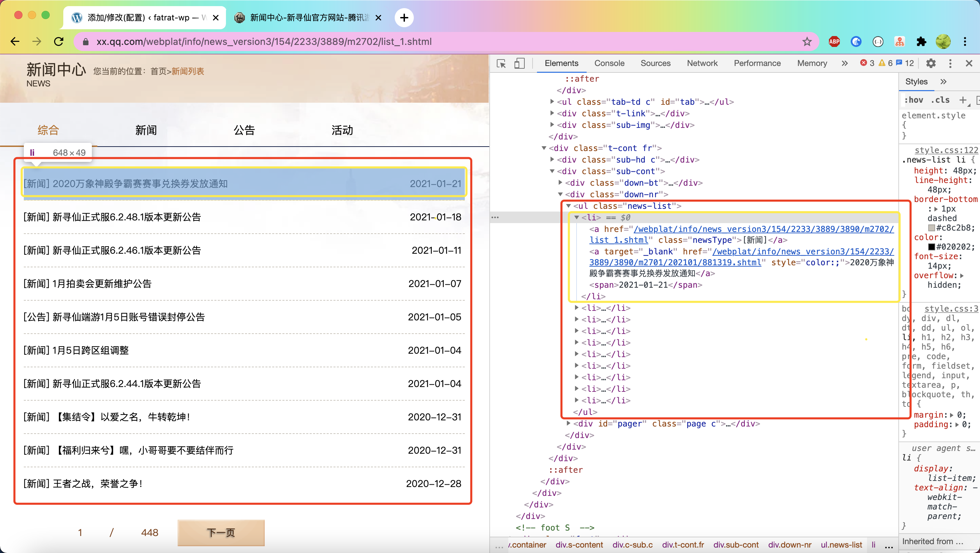Click the browser forward arrow
The width and height of the screenshot is (980, 553).
coord(36,41)
